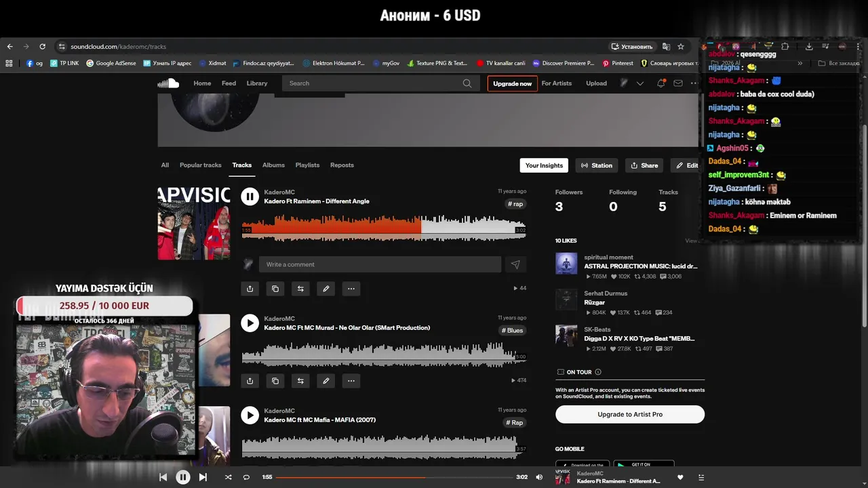Click the browser reload button
This screenshot has height=488, width=868.
(42, 47)
